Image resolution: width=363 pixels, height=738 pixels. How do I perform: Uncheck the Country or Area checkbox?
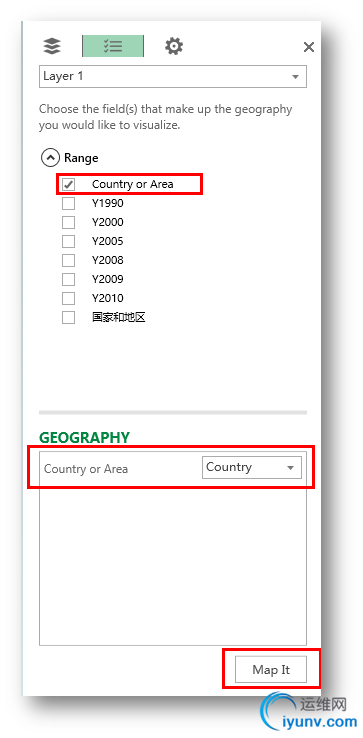pyautogui.click(x=69, y=184)
